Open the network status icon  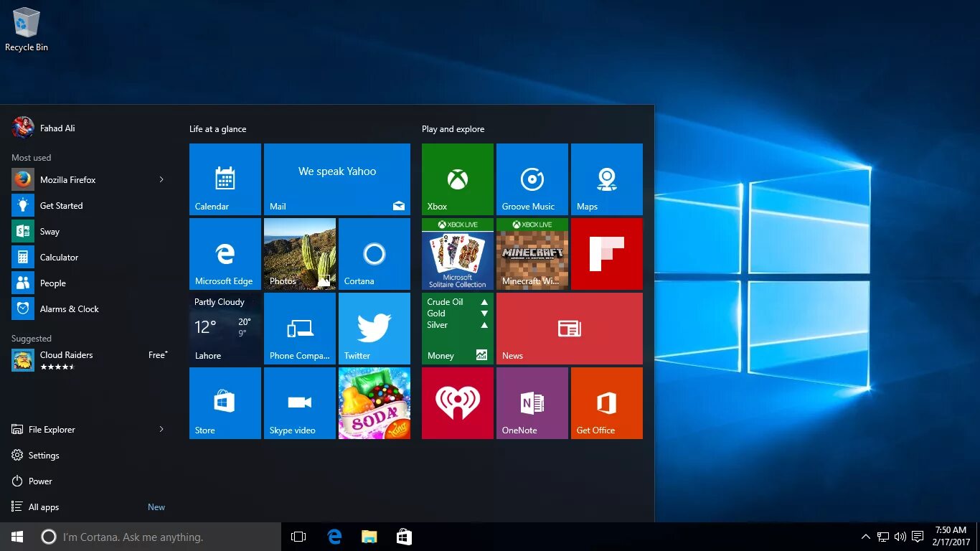pyautogui.click(x=883, y=537)
